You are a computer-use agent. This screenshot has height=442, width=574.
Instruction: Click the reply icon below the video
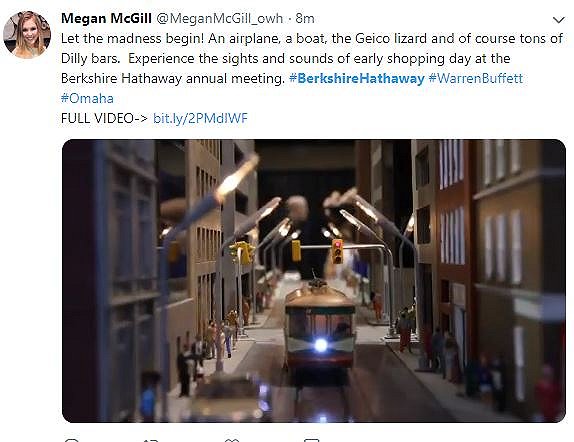coord(72,439)
